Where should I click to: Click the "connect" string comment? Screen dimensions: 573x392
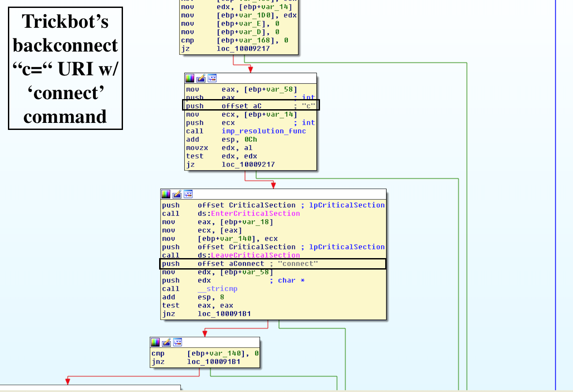[x=298, y=264]
